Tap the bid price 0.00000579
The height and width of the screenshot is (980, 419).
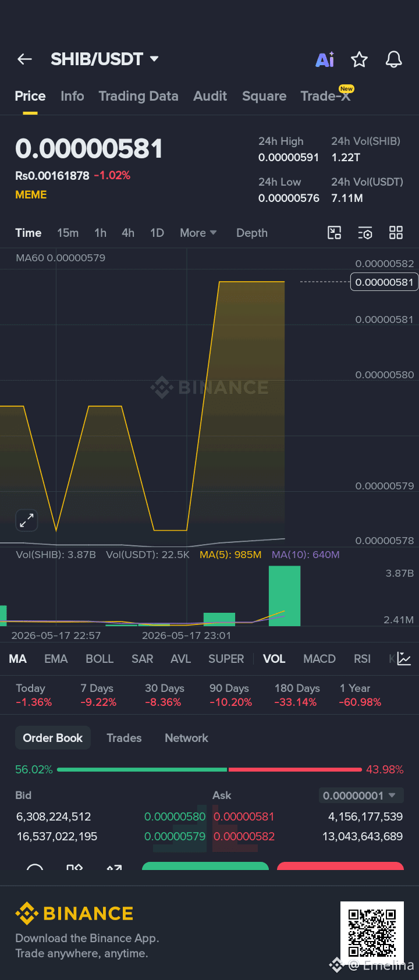click(x=175, y=836)
